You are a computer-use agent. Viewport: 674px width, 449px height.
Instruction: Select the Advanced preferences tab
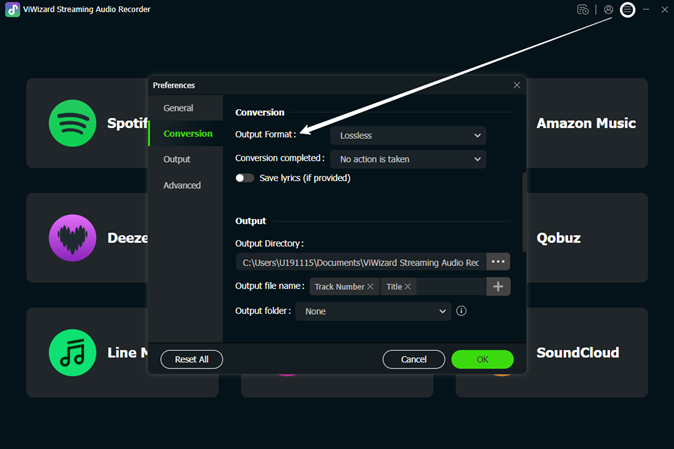click(182, 185)
